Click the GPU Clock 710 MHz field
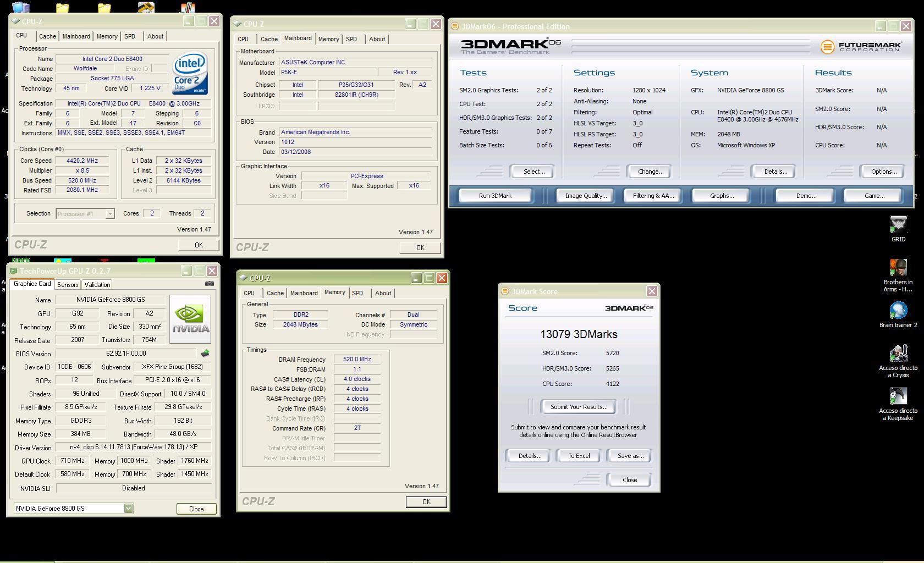This screenshot has width=924, height=563. (x=72, y=461)
